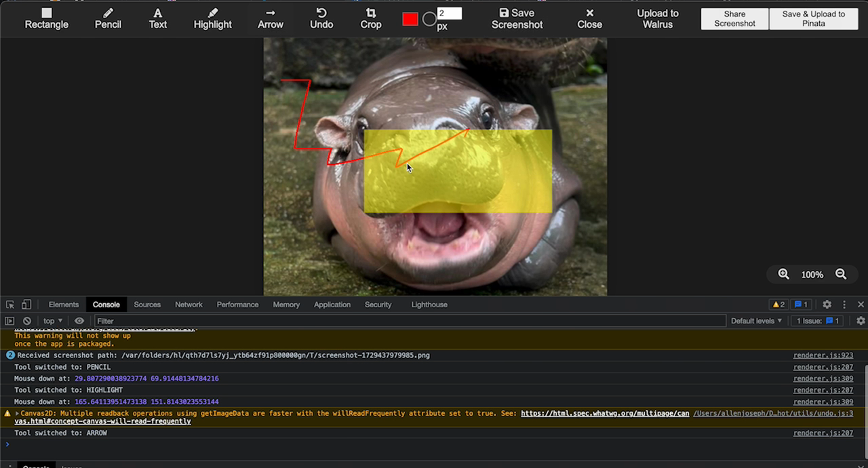
Task: Switch to the Elements tab
Action: (x=64, y=305)
